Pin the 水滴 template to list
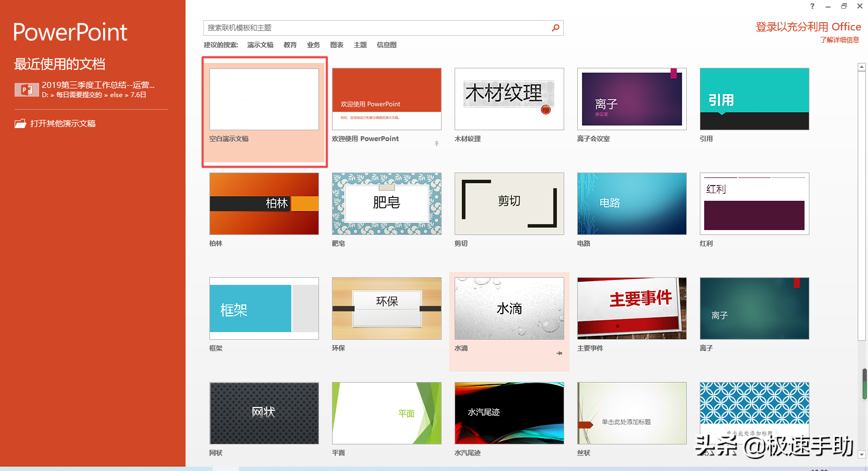This screenshot has width=868, height=471. click(x=559, y=353)
